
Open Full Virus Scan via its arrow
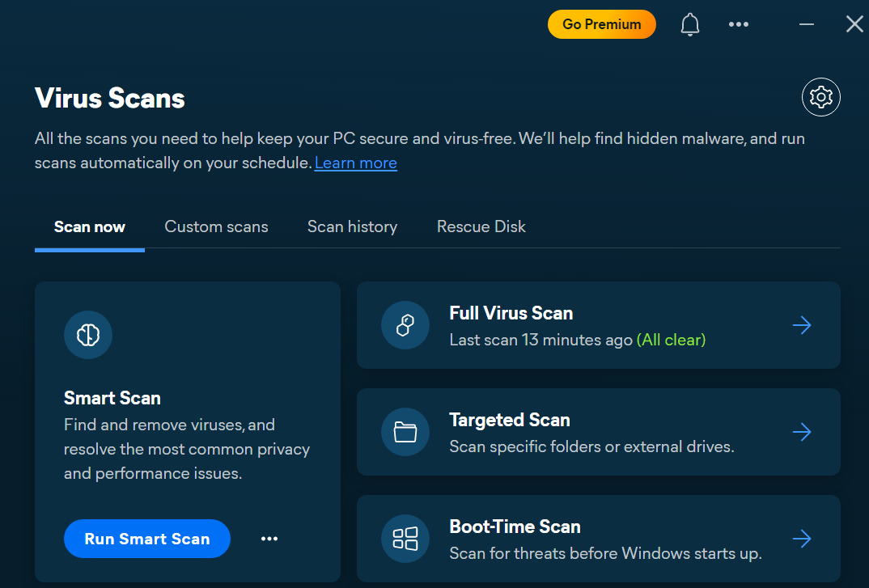pos(802,325)
